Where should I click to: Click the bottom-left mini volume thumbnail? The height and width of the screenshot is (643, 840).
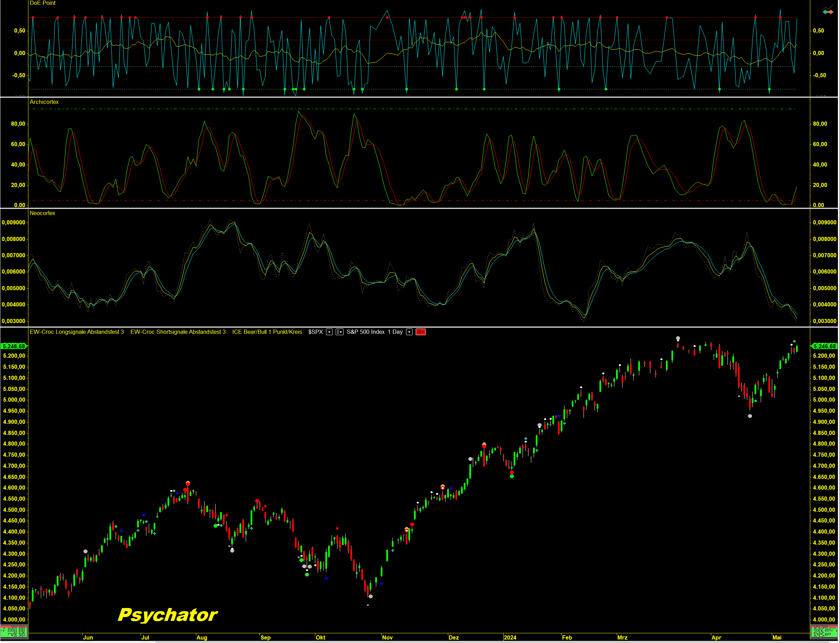[14, 632]
